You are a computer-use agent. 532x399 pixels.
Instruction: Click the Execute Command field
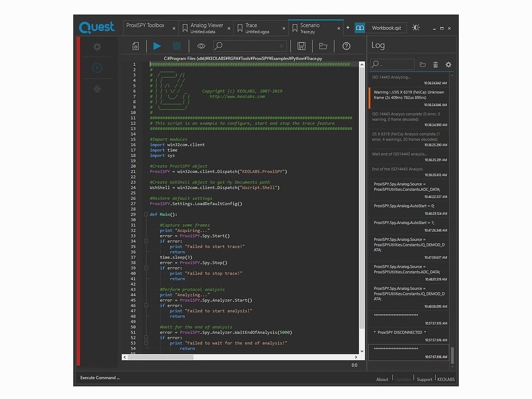[x=100, y=378]
